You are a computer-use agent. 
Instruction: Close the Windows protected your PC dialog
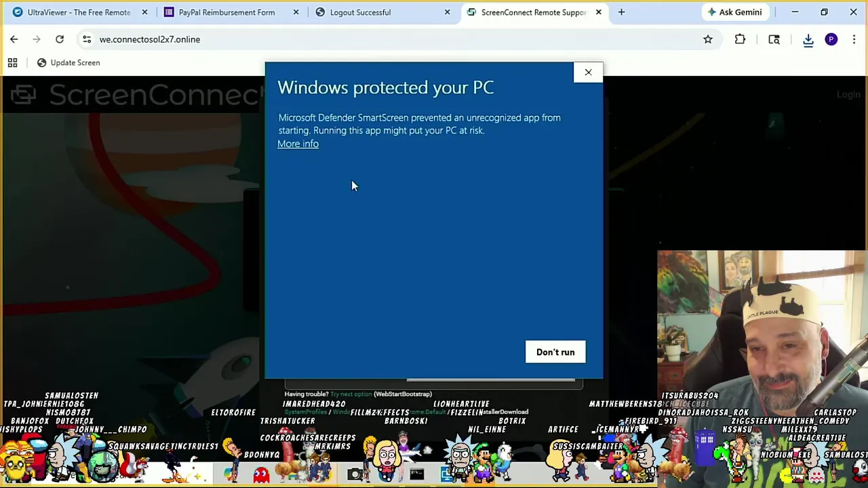[x=588, y=73]
